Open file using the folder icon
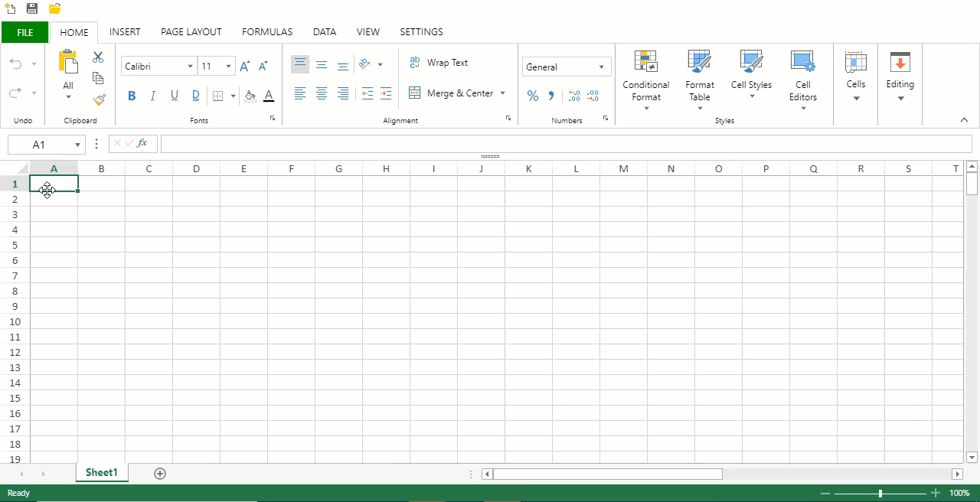The height and width of the screenshot is (502, 980). 54,9
